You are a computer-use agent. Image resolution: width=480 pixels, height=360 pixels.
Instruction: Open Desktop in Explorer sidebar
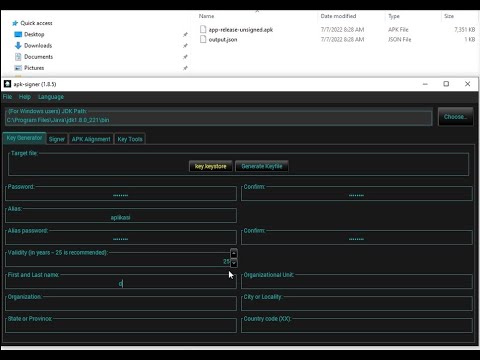pyautogui.click(x=34, y=34)
